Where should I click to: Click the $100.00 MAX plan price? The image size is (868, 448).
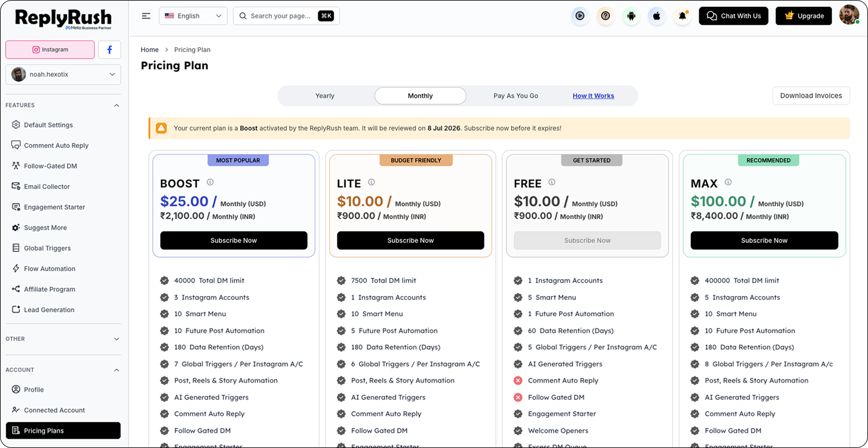coord(718,201)
